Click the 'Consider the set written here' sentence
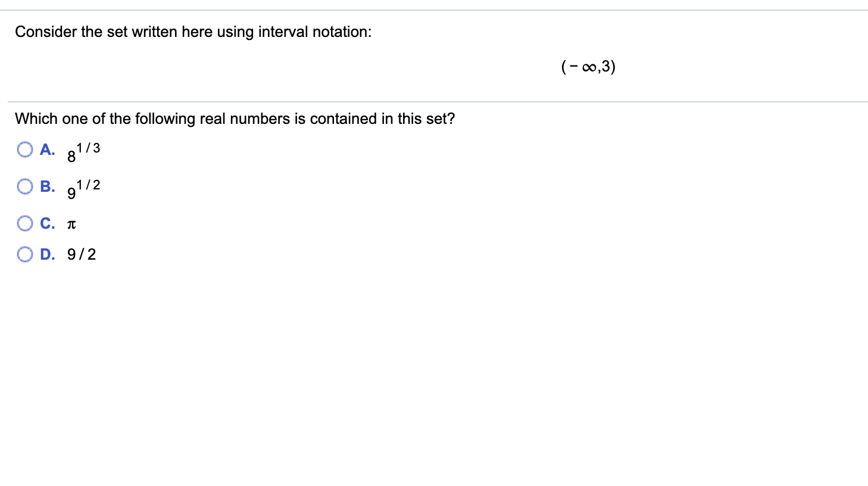This screenshot has height=486, width=868. pyautogui.click(x=193, y=32)
